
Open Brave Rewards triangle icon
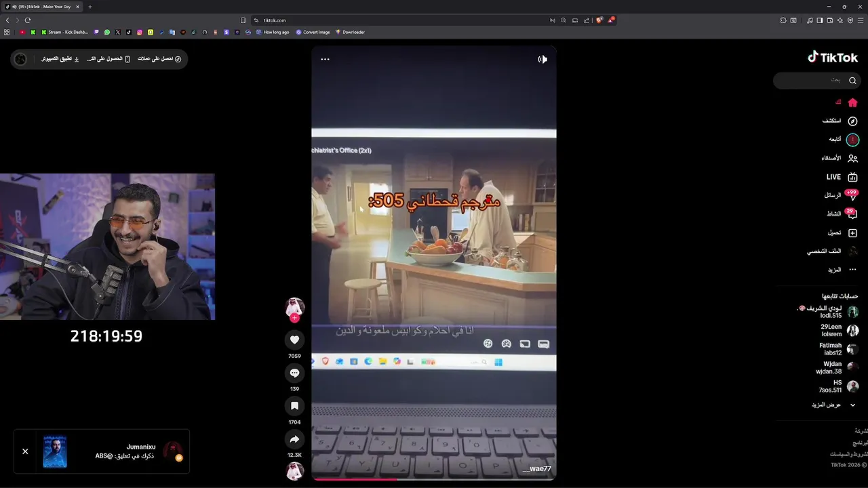pyautogui.click(x=610, y=20)
